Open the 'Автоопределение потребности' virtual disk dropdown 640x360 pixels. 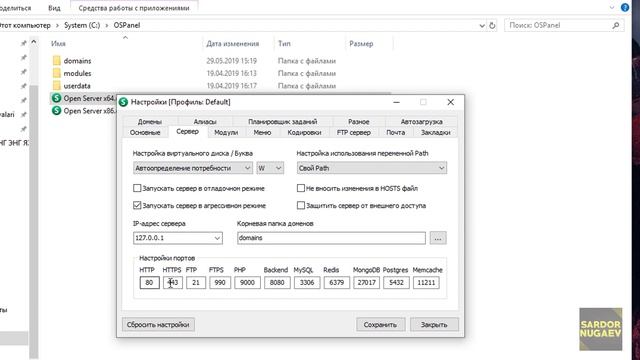[x=193, y=168]
